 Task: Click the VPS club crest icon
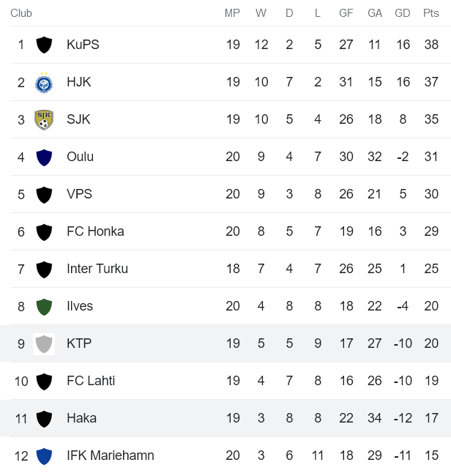pyautogui.click(x=44, y=194)
